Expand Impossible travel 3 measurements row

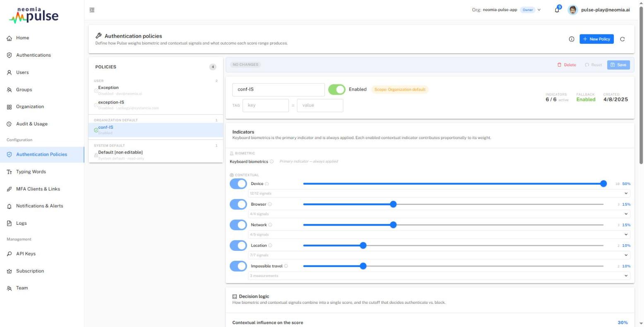(439, 276)
